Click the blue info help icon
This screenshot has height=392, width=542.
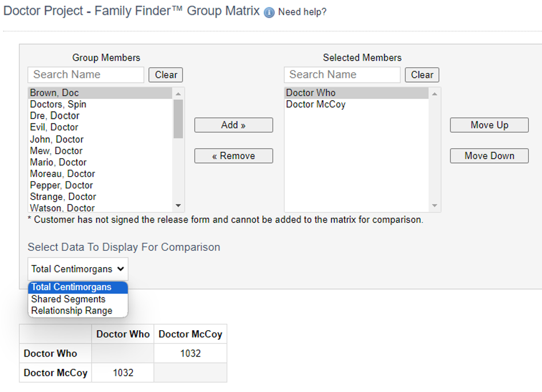[x=270, y=13]
